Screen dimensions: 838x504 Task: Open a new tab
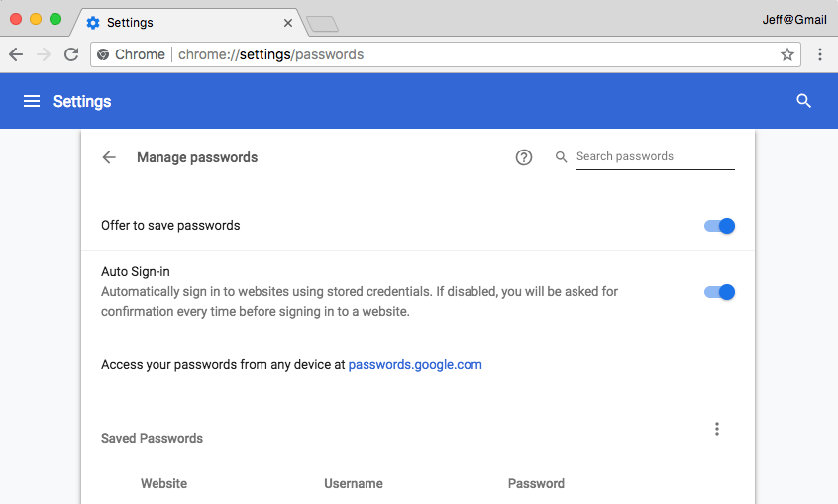323,23
